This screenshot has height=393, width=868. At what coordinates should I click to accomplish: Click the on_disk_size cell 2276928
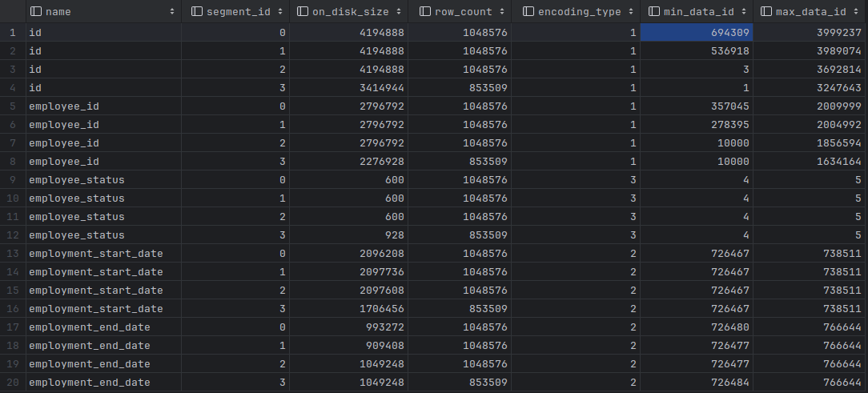click(x=348, y=161)
